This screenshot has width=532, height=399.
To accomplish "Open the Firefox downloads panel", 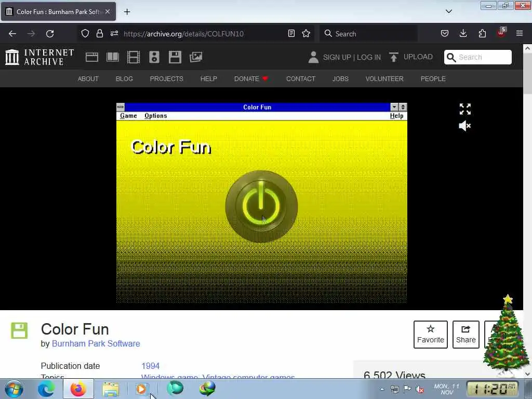I will coord(463,33).
